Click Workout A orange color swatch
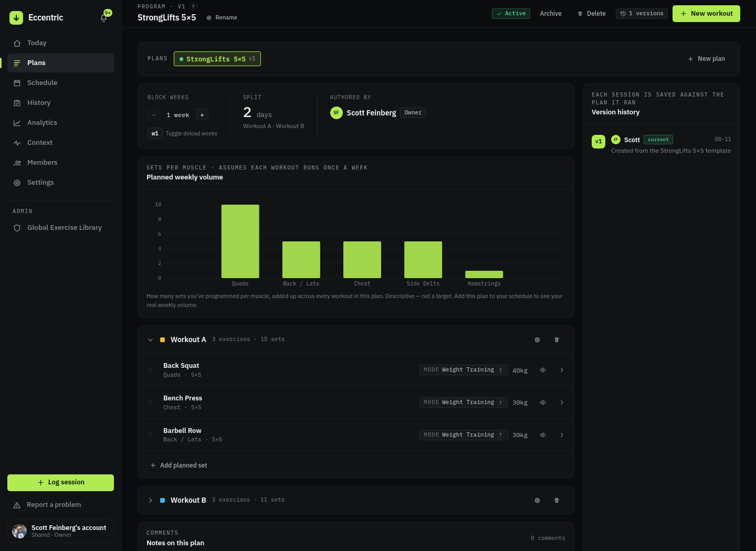This screenshot has width=756, height=551. click(162, 340)
